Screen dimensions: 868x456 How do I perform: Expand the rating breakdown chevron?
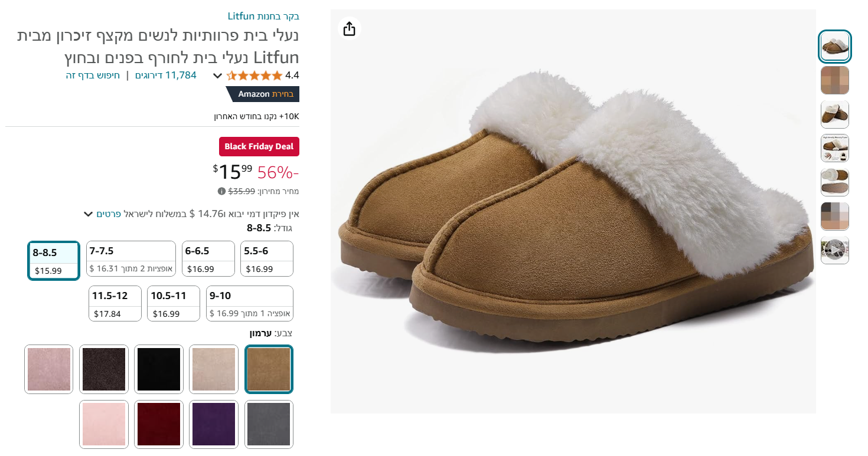(217, 76)
